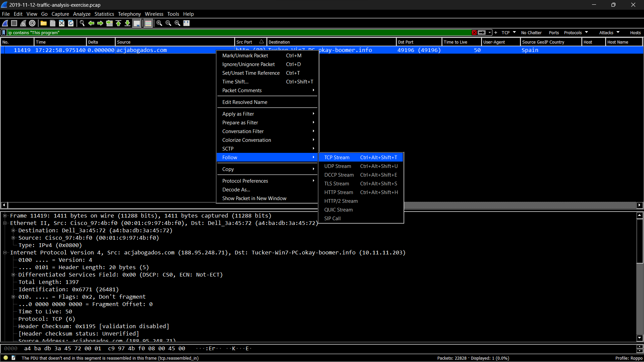Choose Decode As context entry

pos(267,190)
